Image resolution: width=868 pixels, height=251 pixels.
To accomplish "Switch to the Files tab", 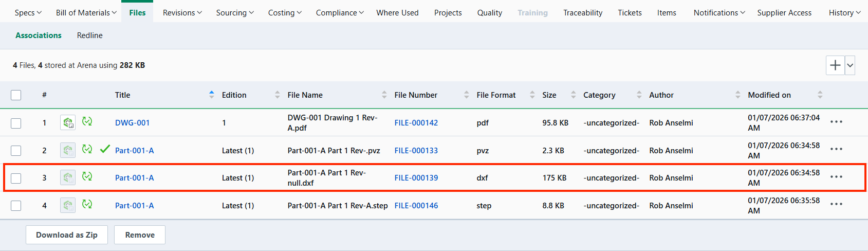I will (137, 12).
